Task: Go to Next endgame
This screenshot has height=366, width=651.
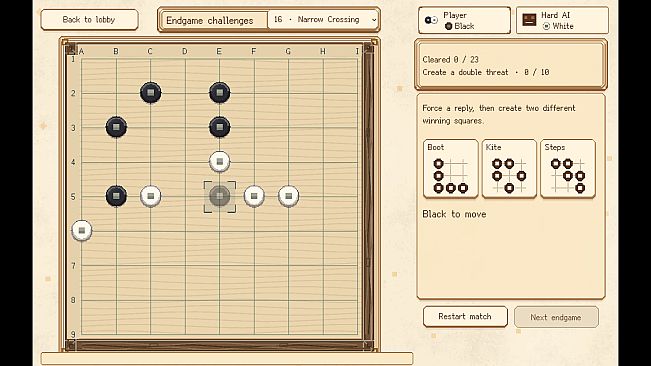Action: [x=556, y=317]
